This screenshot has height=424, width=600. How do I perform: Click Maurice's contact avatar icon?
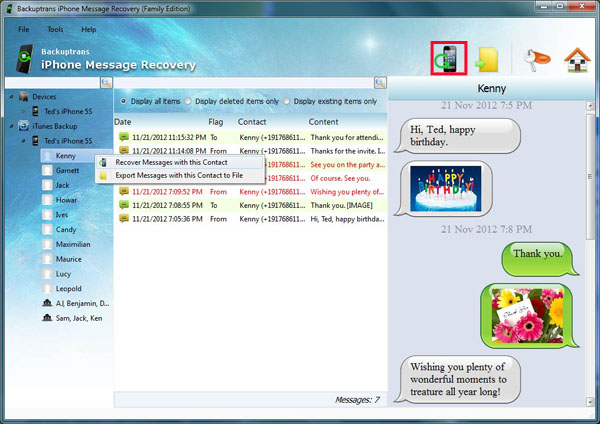click(47, 259)
